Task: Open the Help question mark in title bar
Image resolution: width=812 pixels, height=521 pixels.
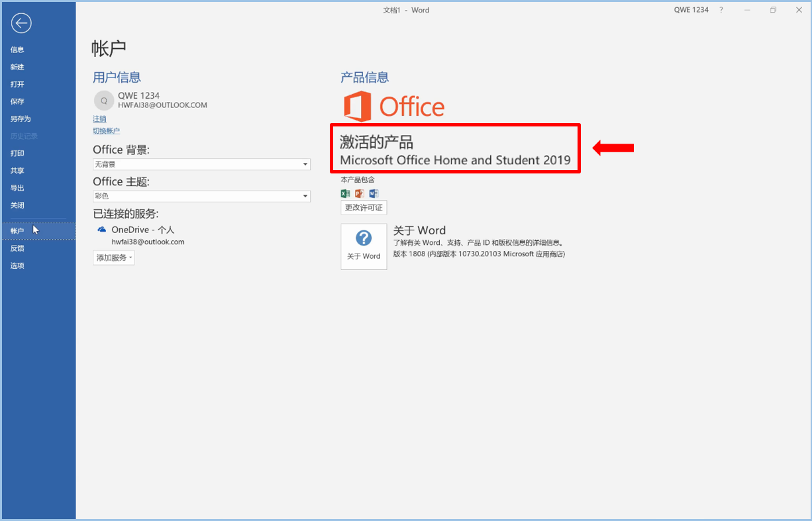Action: [721, 10]
